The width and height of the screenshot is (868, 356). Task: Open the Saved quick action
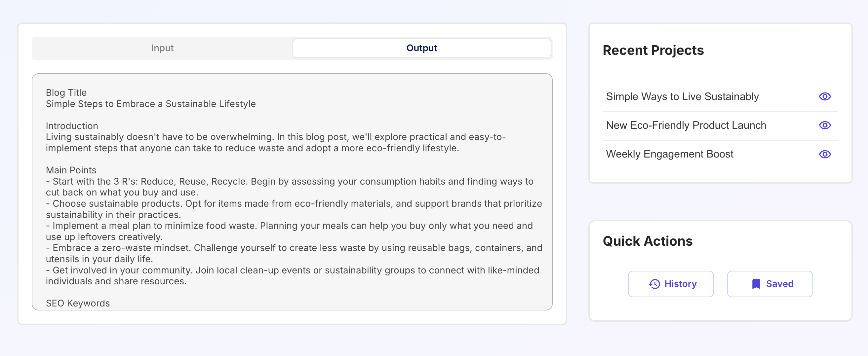coord(769,284)
